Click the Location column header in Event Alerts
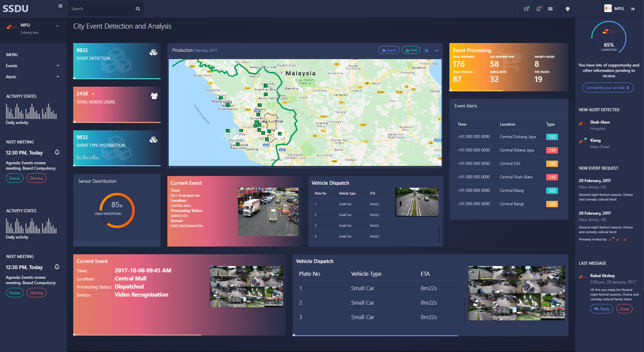This screenshot has width=644, height=352. pyautogui.click(x=507, y=124)
